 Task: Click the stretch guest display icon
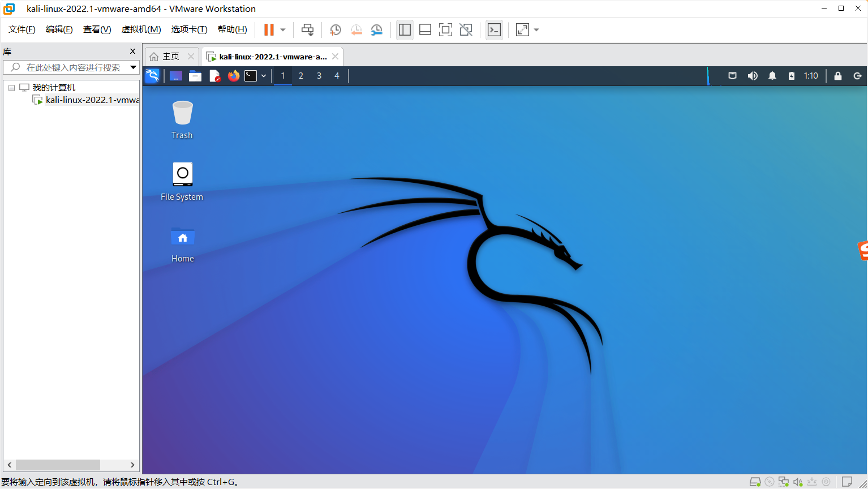(x=522, y=30)
